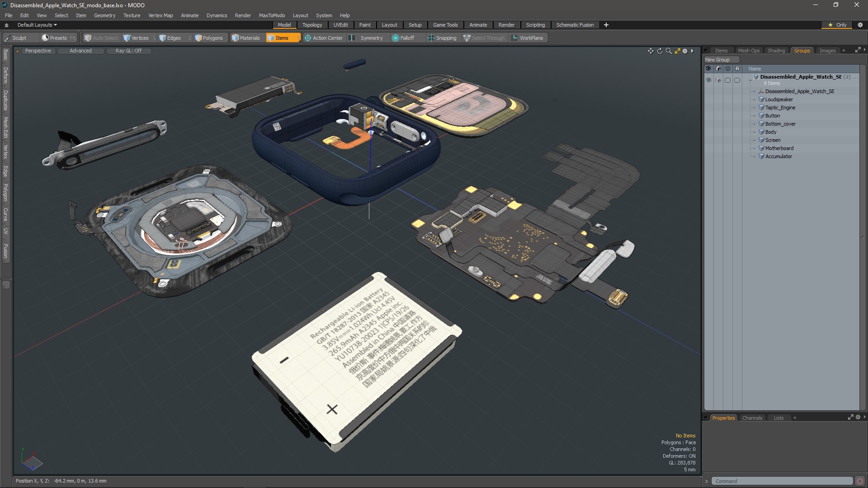Open the Default Layouts dropdown
Screen dimensions: 868x488
37,25
